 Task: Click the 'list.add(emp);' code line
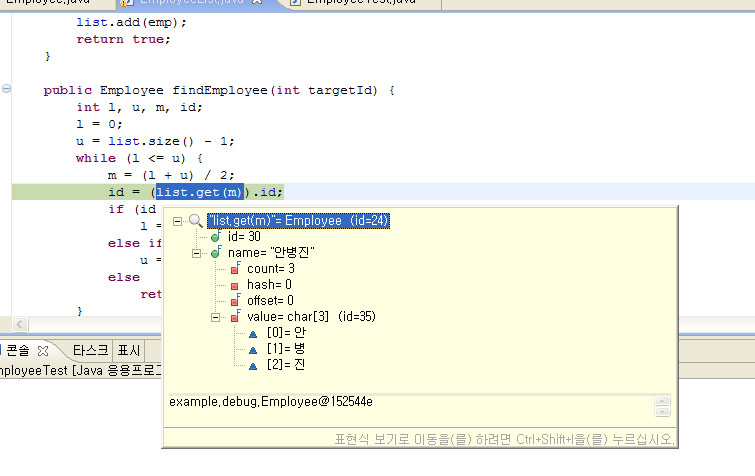(x=131, y=23)
